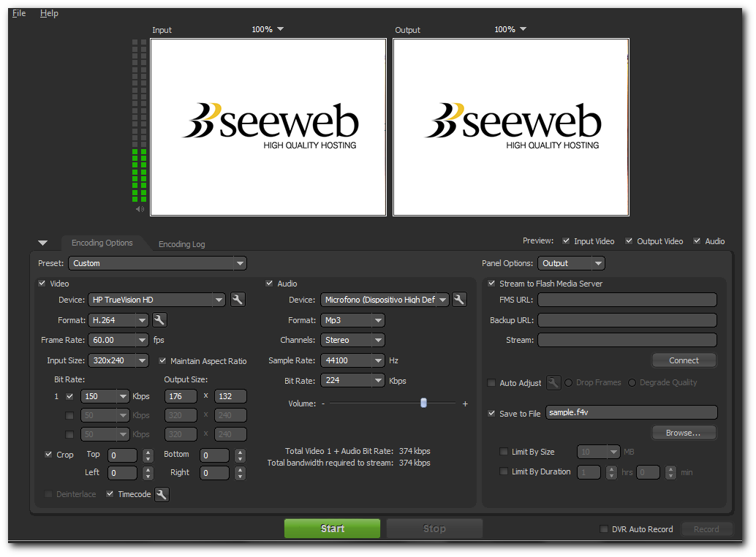Click the speaker icon below audio meter
This screenshot has height=557, width=756.
140,209
